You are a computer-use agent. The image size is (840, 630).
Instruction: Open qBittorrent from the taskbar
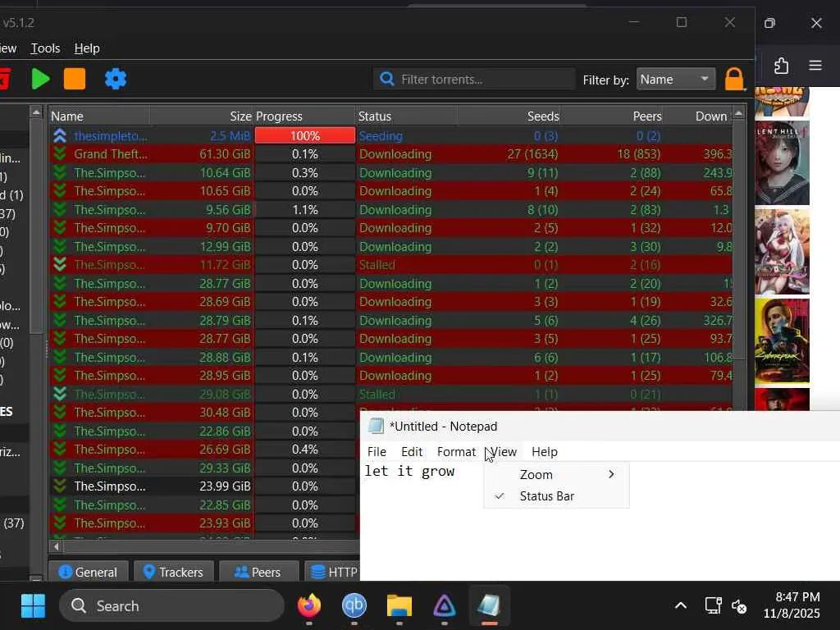354,606
